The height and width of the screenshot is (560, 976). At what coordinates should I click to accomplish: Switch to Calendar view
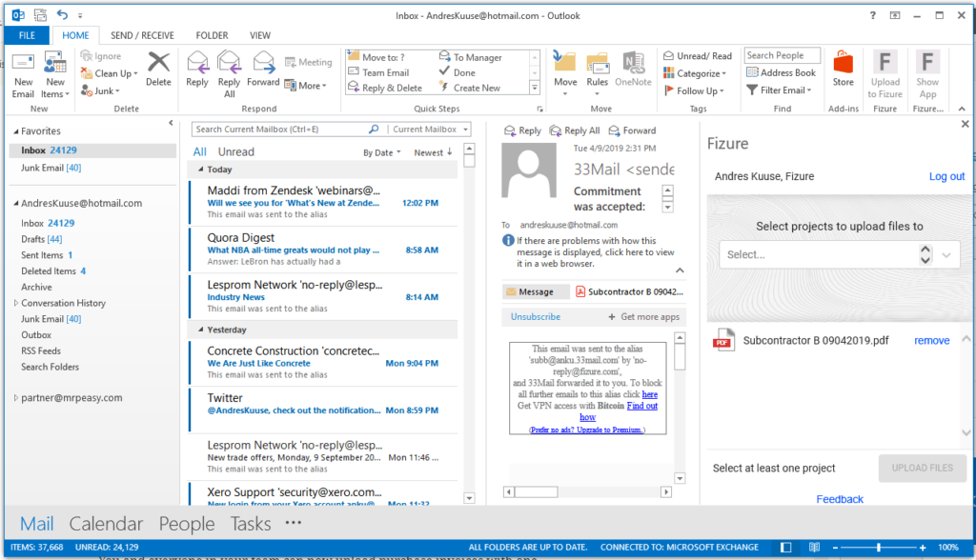click(x=106, y=524)
